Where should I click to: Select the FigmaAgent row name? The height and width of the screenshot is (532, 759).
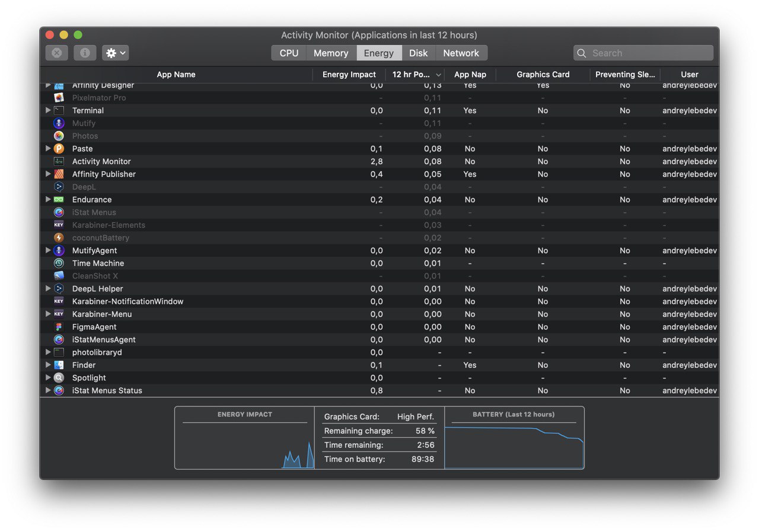94,327
